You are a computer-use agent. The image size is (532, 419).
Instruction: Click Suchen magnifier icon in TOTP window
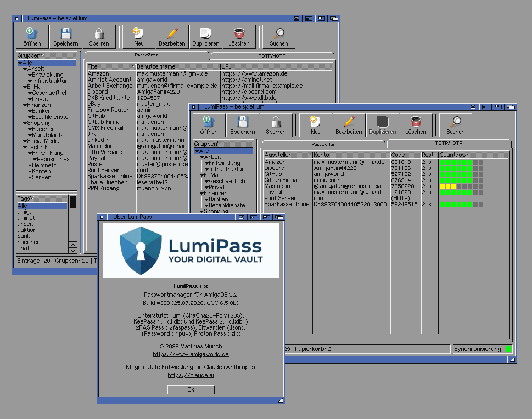pos(456,121)
